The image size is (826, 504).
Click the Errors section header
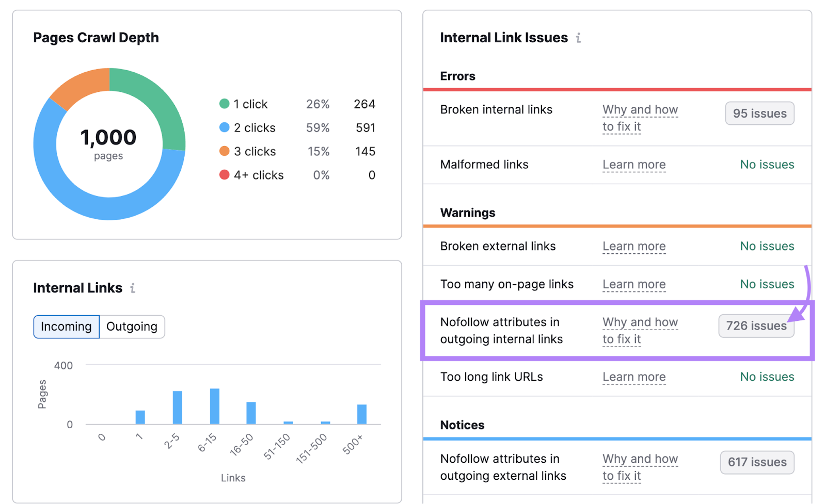tap(457, 76)
